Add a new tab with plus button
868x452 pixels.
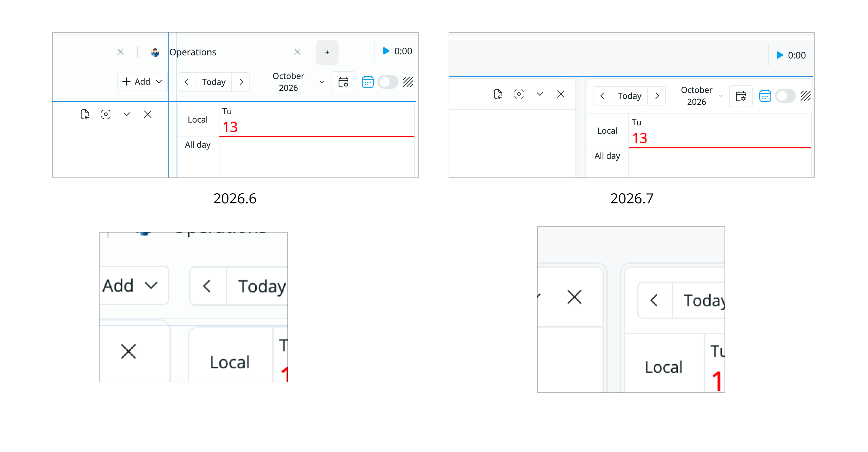(x=327, y=52)
